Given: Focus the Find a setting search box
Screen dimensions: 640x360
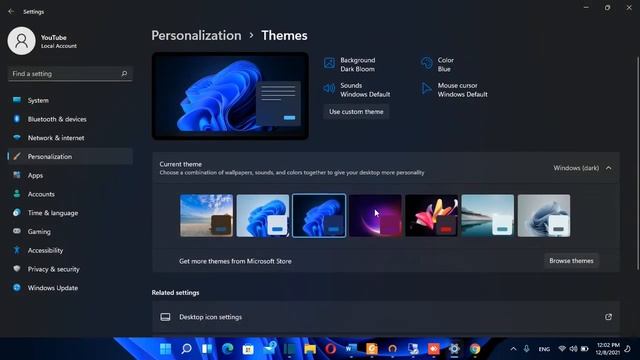Looking at the screenshot, I should (70, 74).
